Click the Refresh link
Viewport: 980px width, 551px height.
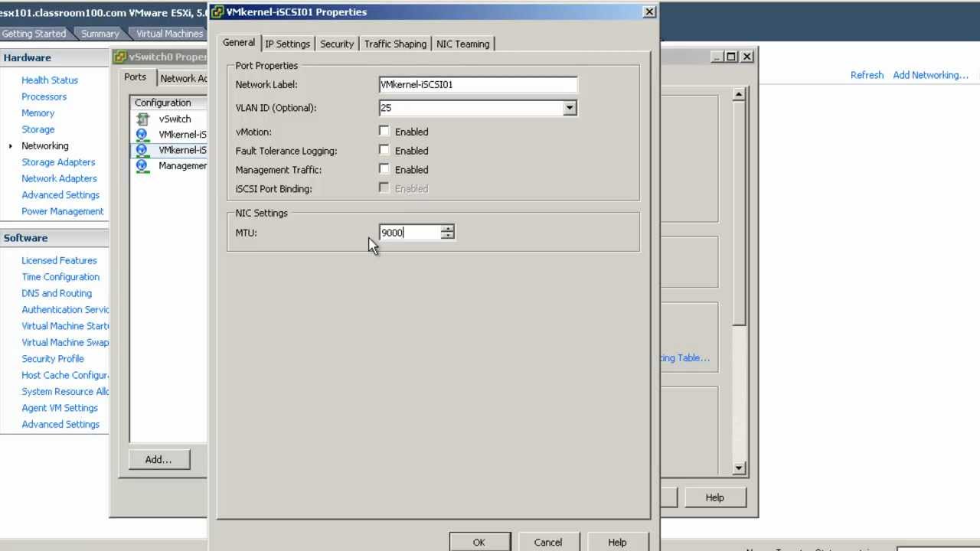pos(867,75)
